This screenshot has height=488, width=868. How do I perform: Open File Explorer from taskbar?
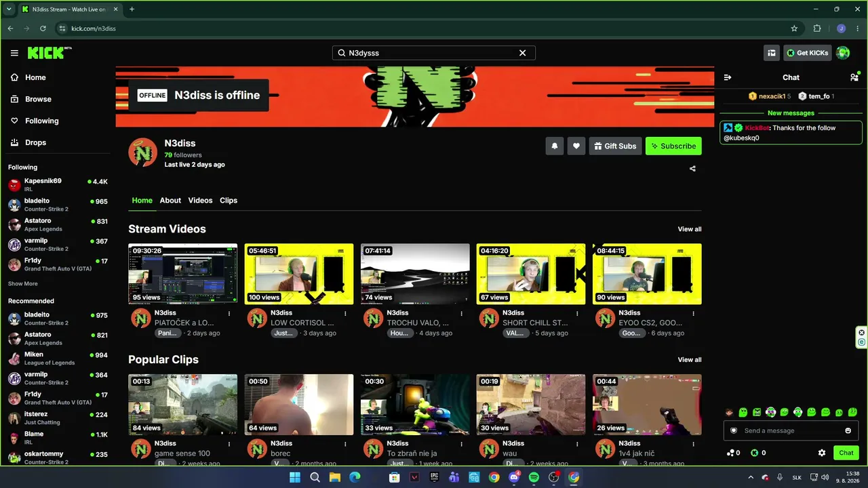[x=335, y=477]
